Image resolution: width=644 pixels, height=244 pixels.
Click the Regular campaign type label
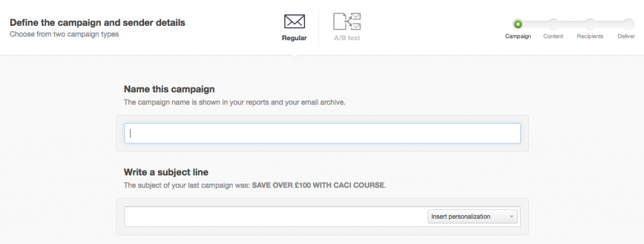pyautogui.click(x=294, y=38)
